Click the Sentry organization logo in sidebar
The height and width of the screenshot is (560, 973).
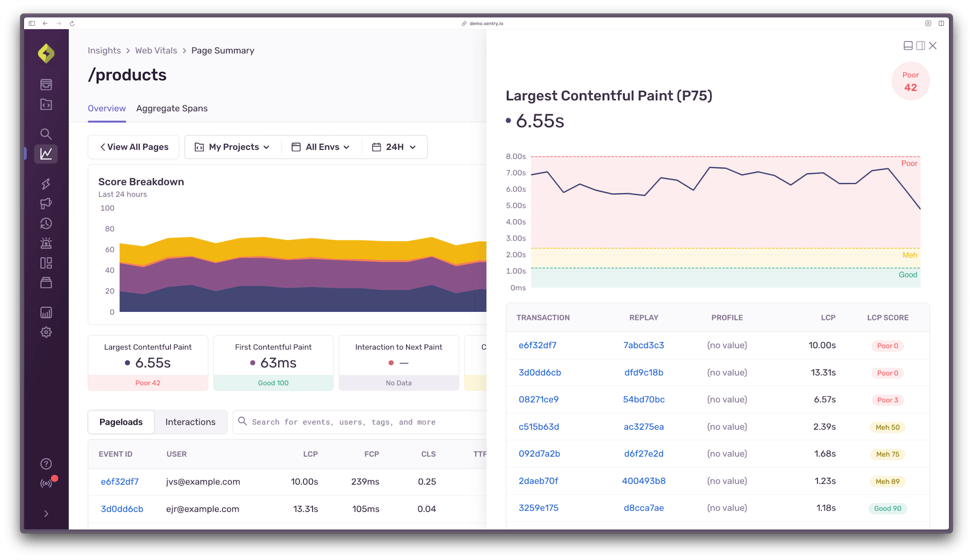(46, 53)
